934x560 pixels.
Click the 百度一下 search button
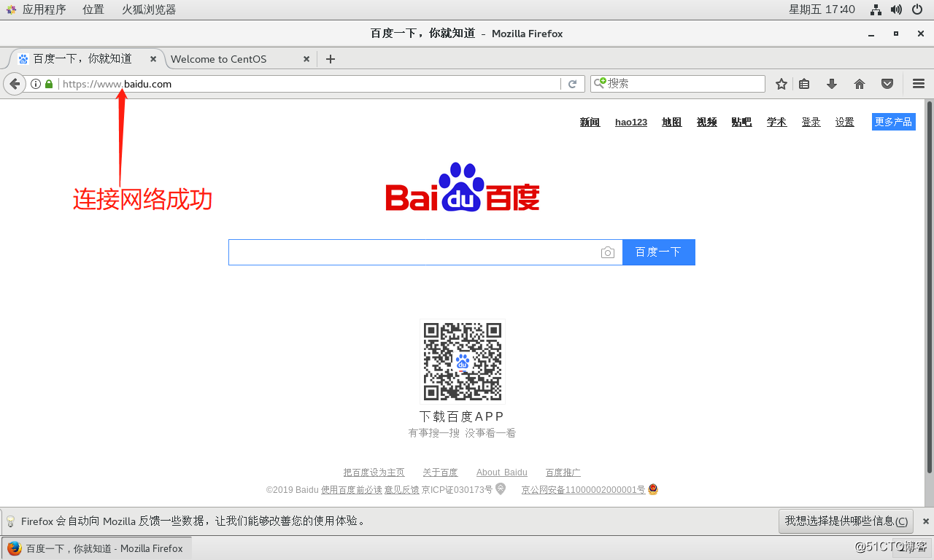[x=658, y=252]
